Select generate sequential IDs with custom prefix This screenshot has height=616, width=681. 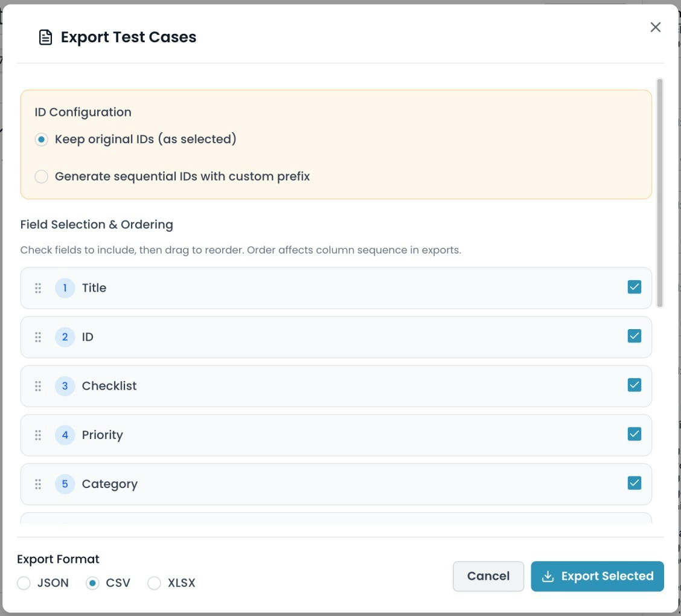[x=41, y=176]
